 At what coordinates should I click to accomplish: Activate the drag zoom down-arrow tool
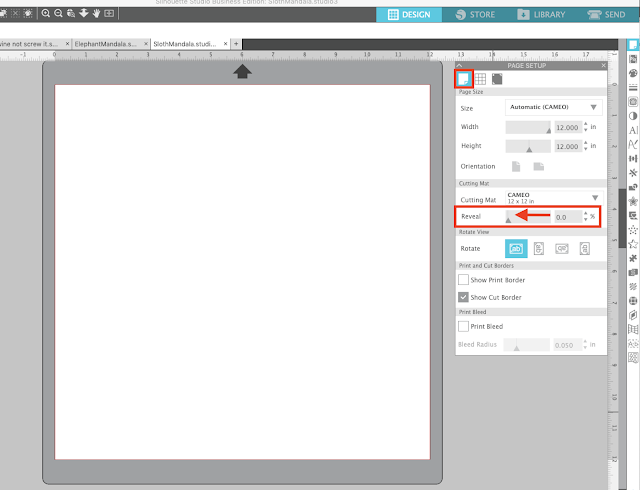tap(84, 13)
